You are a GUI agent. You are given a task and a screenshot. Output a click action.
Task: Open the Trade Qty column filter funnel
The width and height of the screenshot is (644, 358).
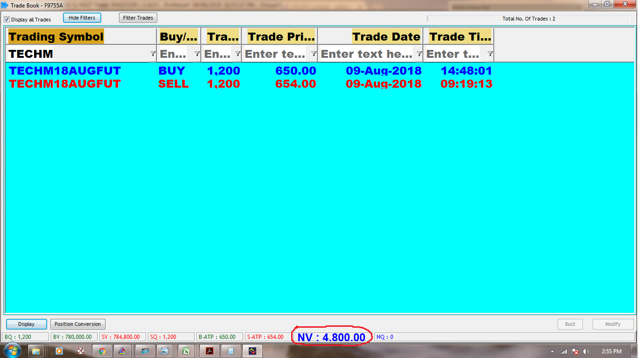click(x=238, y=54)
